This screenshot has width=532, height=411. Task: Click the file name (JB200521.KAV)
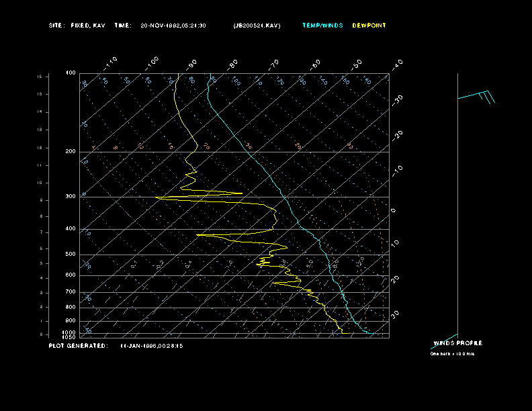(257, 26)
